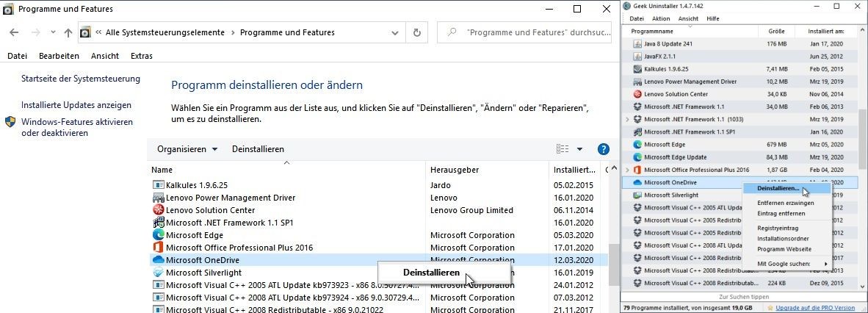The width and height of the screenshot is (868, 313).
Task: Click the JavaFX 2.1.1 icon in Geek Uninstaller
Action: (x=637, y=57)
